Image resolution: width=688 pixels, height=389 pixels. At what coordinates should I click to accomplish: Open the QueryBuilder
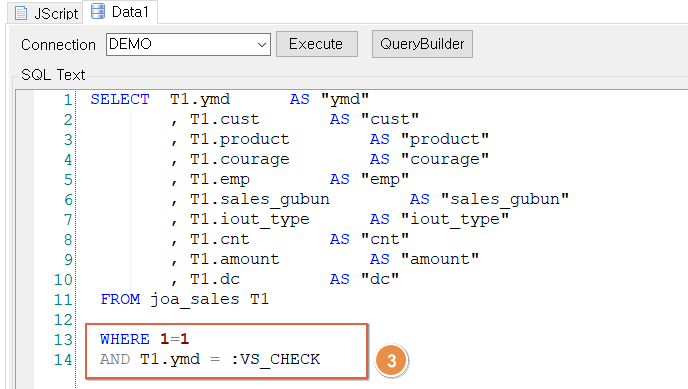(422, 44)
